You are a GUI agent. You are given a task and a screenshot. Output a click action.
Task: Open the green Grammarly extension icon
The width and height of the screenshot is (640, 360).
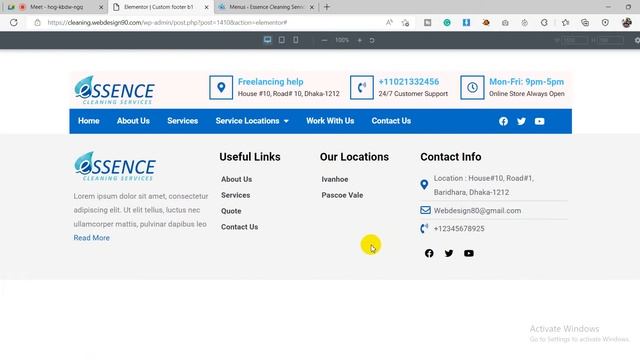coord(447,23)
